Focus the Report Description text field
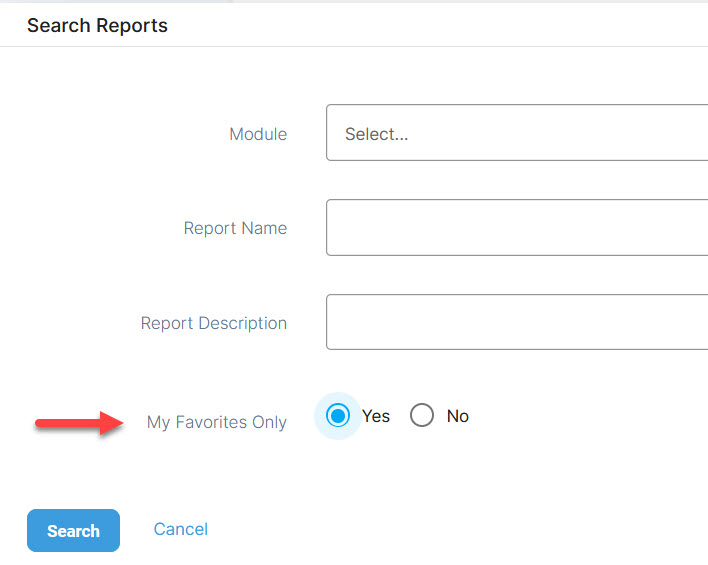Viewport: 708px width, 565px height. (x=516, y=322)
